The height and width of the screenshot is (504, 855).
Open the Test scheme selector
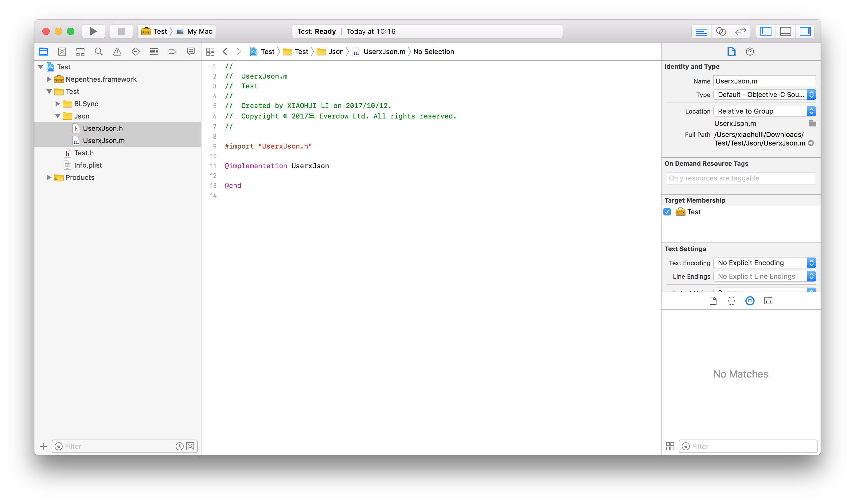click(x=154, y=31)
